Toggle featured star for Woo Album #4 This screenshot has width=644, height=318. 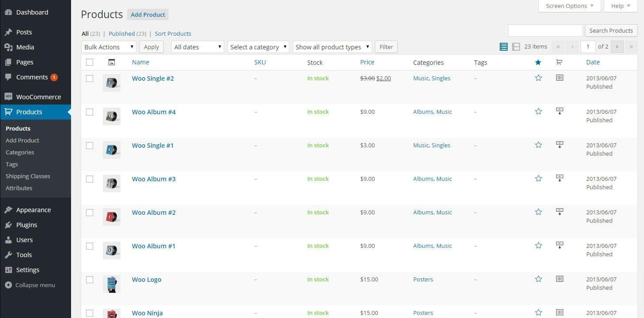tap(538, 112)
